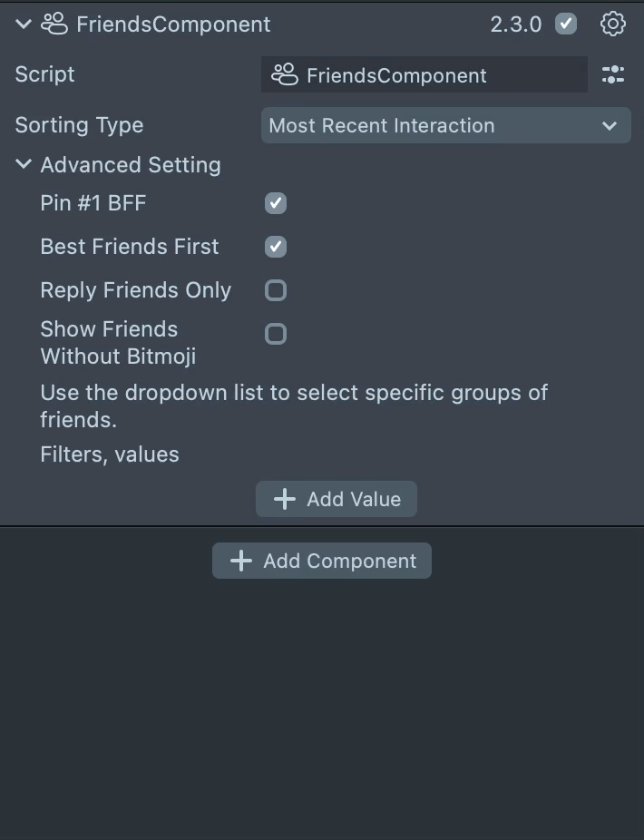Collapse the FriendsComponent section

(24, 24)
